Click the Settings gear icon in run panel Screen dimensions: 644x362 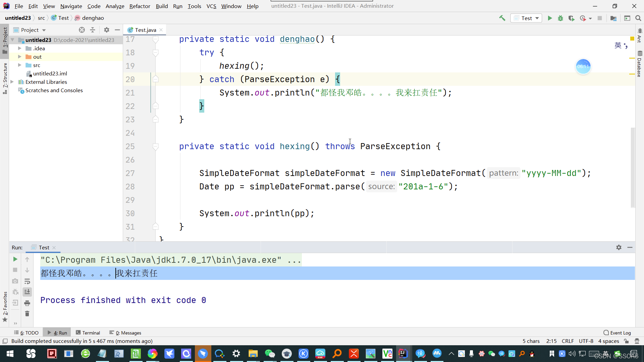click(x=619, y=247)
